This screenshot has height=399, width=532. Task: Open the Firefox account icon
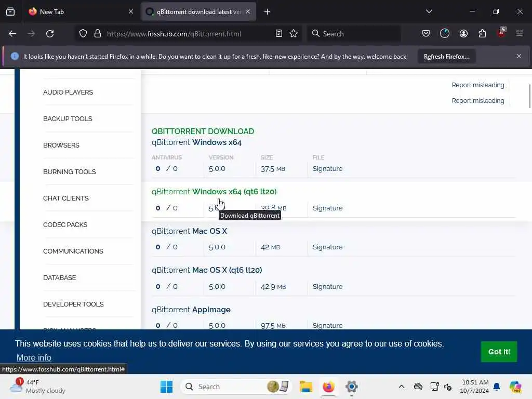click(463, 34)
